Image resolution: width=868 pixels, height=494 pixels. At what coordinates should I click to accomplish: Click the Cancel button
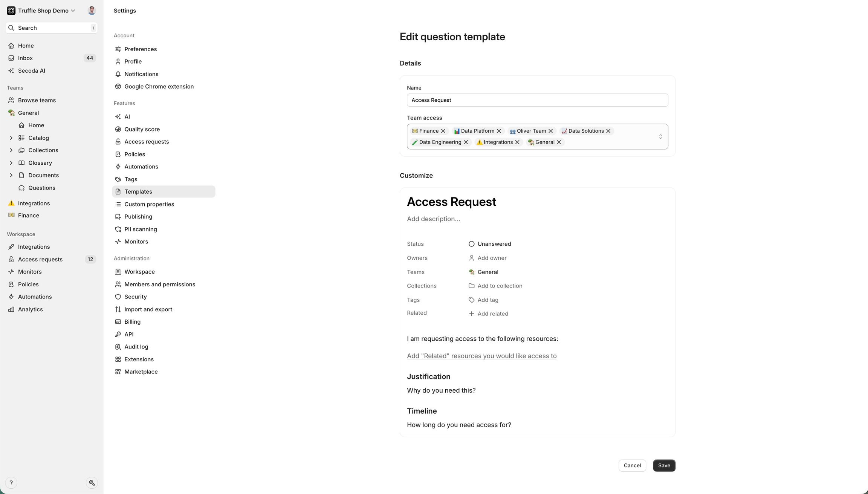tap(632, 466)
